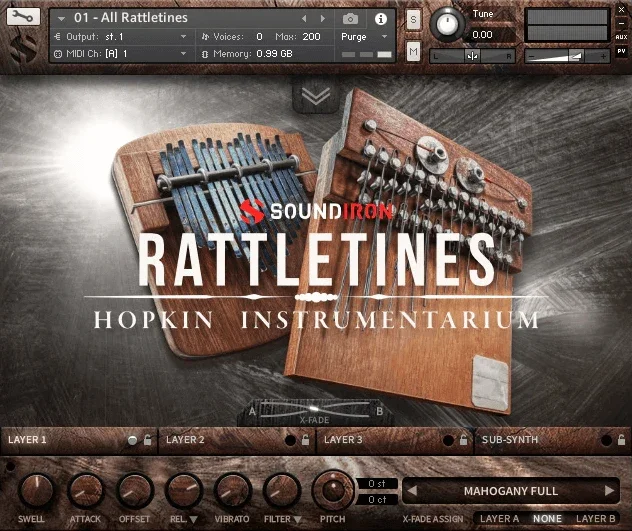Switch to the Layer 3 tab

[395, 440]
